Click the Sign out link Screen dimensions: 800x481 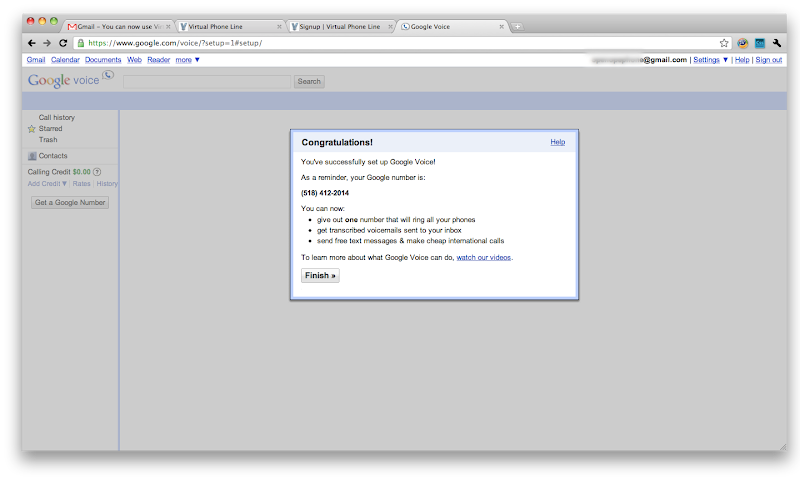(x=768, y=60)
